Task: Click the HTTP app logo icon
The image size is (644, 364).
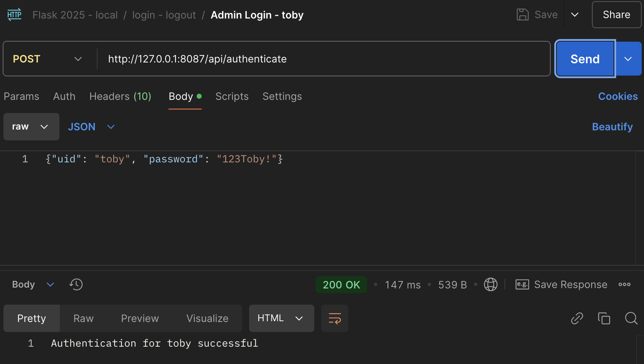Action: coord(14,15)
